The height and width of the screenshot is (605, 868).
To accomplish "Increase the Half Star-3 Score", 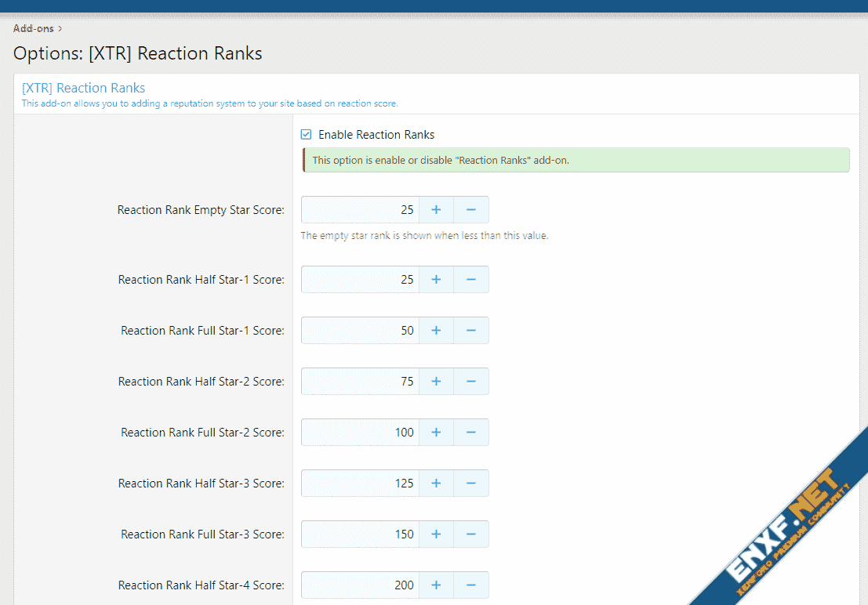I will coord(436,484).
